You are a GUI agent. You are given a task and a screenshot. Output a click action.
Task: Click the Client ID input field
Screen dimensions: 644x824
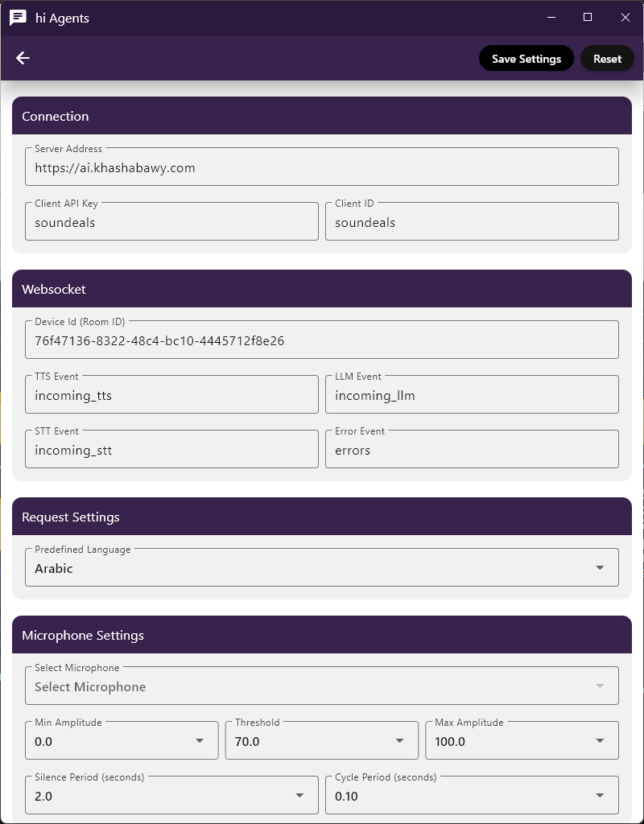click(472, 222)
